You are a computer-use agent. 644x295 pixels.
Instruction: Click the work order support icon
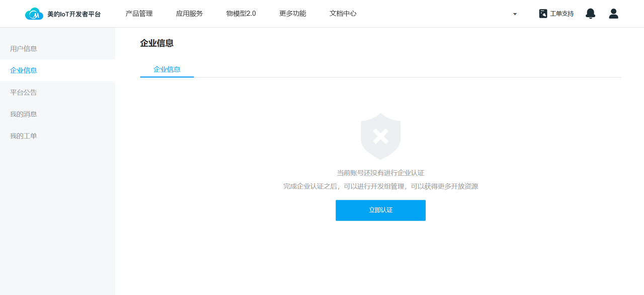(543, 14)
